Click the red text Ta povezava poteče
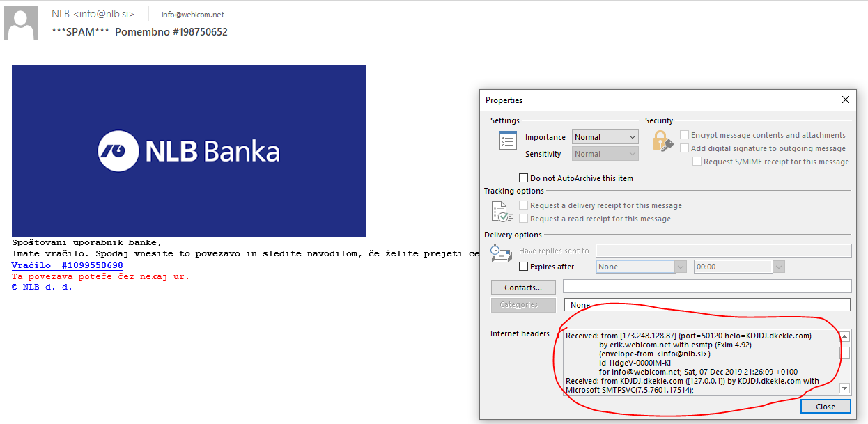This screenshot has height=424, width=868. 101,276
